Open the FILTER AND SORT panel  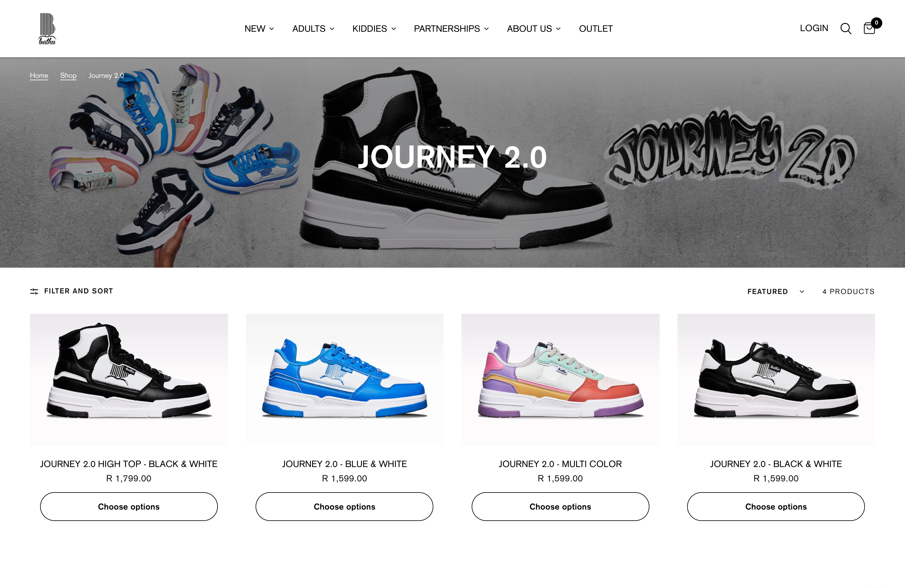(x=72, y=291)
